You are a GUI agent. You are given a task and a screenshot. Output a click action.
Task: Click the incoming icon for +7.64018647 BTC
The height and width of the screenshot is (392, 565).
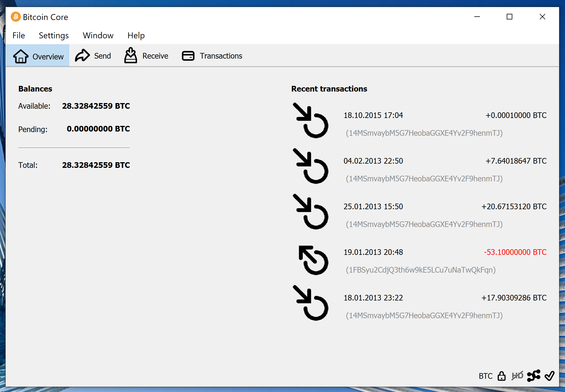pos(311,166)
